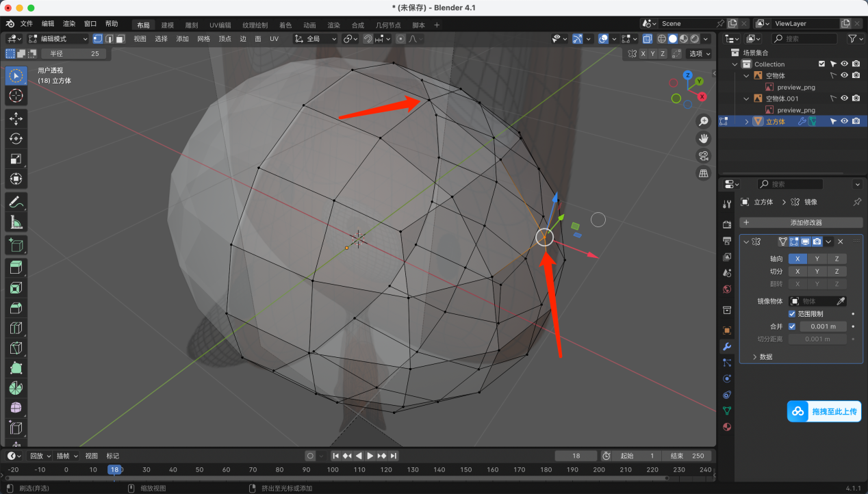Switch to wireframe viewport shading
Image resolution: width=868 pixels, height=494 pixels.
(x=662, y=39)
